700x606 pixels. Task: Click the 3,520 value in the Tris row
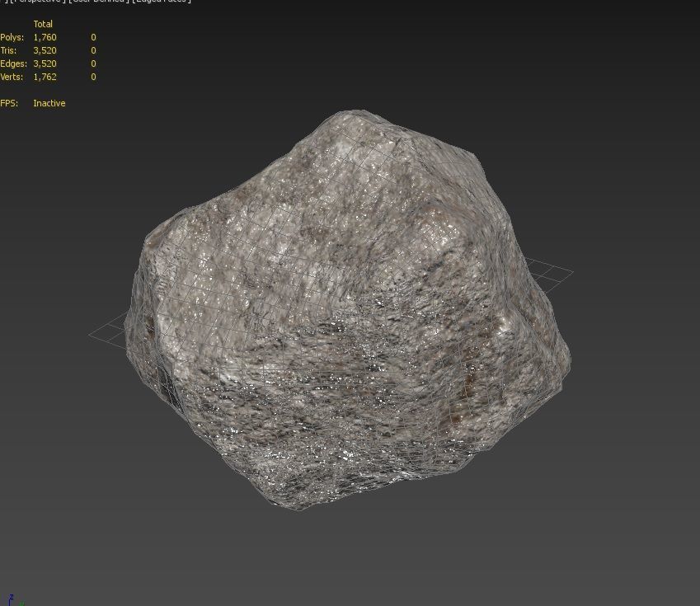coord(45,50)
